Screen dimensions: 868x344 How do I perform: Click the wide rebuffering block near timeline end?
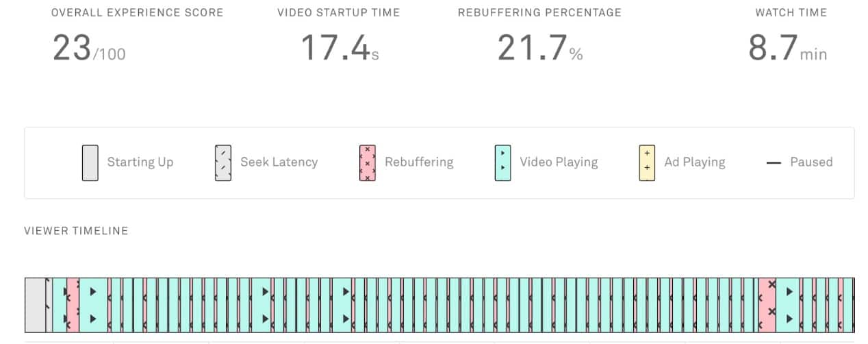[x=767, y=305]
